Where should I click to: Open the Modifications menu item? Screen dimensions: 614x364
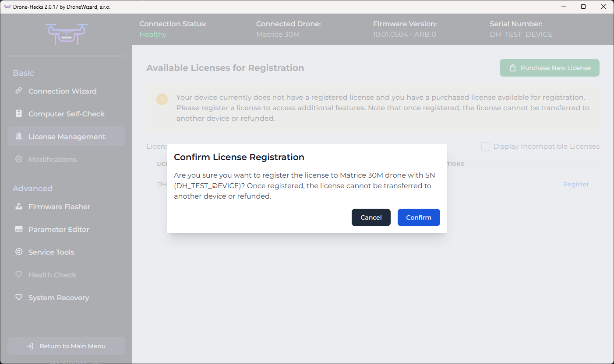[52, 159]
